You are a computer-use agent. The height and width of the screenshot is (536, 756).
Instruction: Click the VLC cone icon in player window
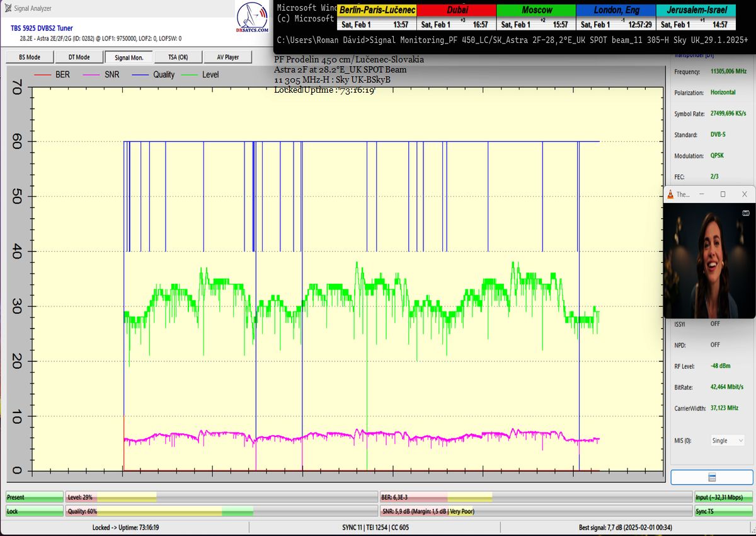[x=671, y=194]
